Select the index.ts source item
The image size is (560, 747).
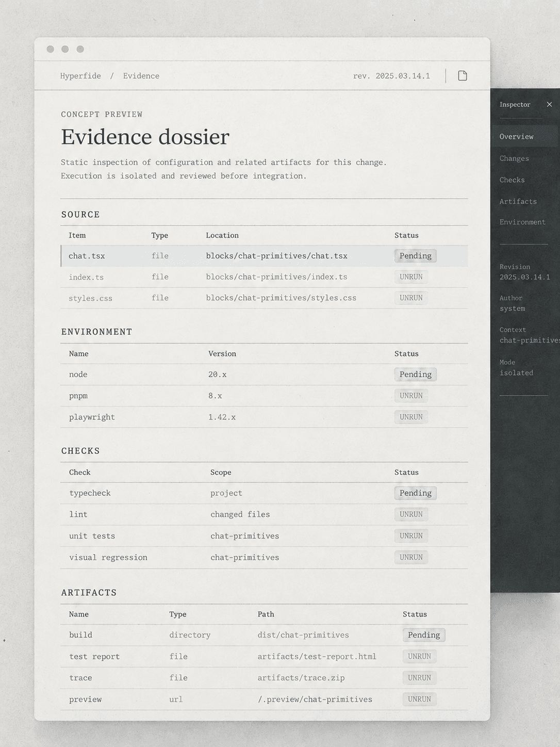pos(86,277)
